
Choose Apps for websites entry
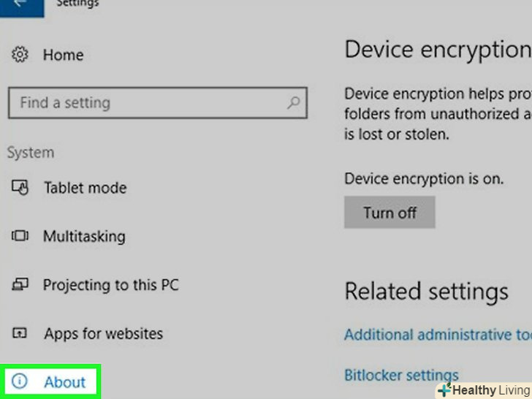(103, 333)
